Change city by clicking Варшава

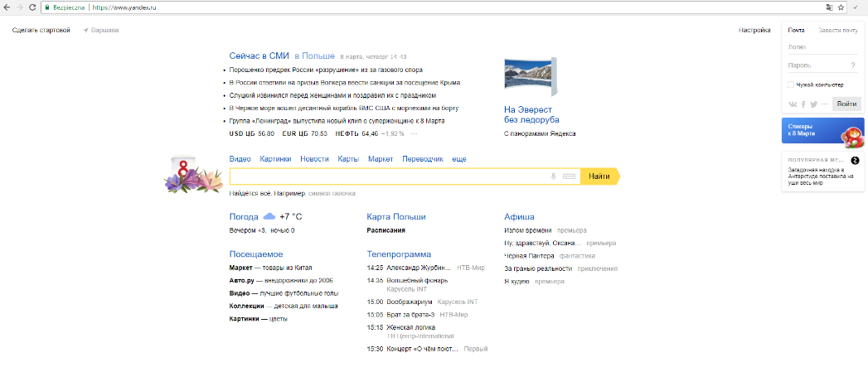(x=104, y=31)
